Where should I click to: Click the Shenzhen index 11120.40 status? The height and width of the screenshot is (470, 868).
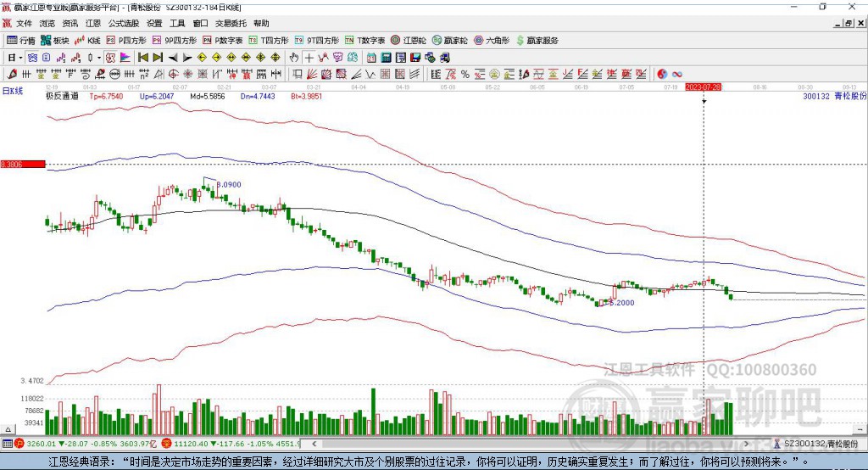[231, 444]
